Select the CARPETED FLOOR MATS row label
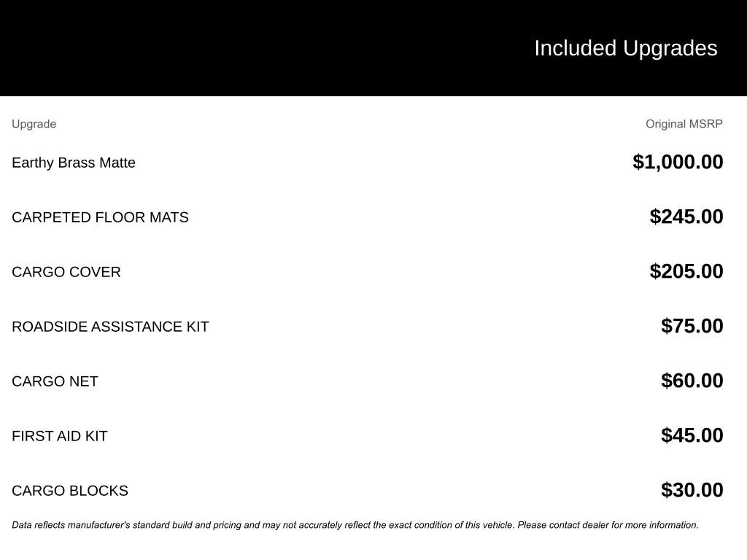Image resolution: width=747 pixels, height=560 pixels. click(x=100, y=217)
